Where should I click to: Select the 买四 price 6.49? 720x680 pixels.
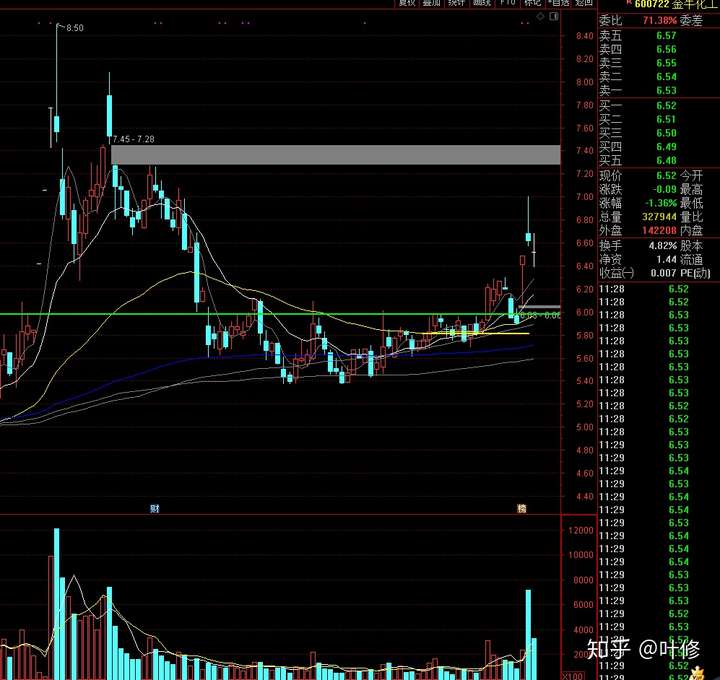(x=666, y=147)
